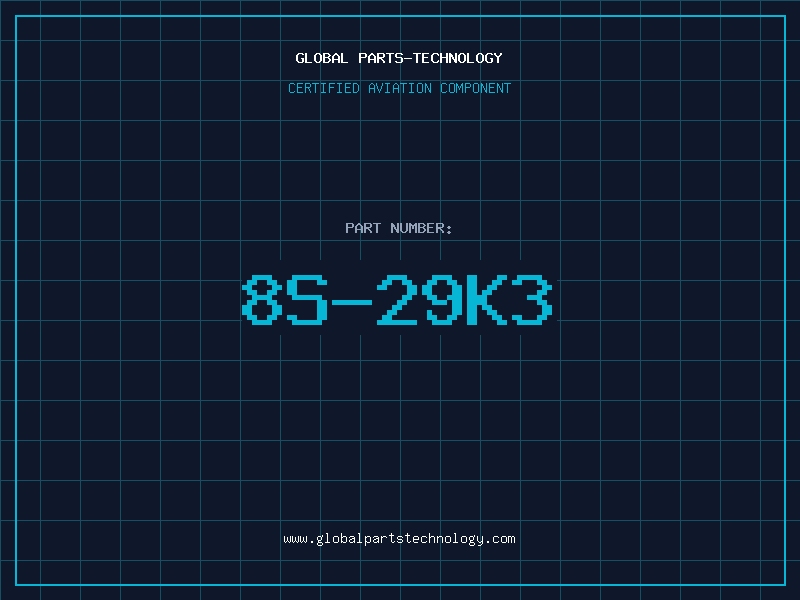The image size is (800, 600).
Task: Open the www.globalpartstechnology.com link
Action: click(x=399, y=539)
